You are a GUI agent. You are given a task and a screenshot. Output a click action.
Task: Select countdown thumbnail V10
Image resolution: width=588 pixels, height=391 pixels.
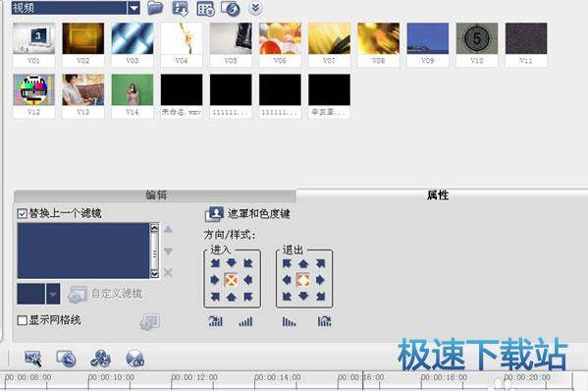click(x=477, y=44)
